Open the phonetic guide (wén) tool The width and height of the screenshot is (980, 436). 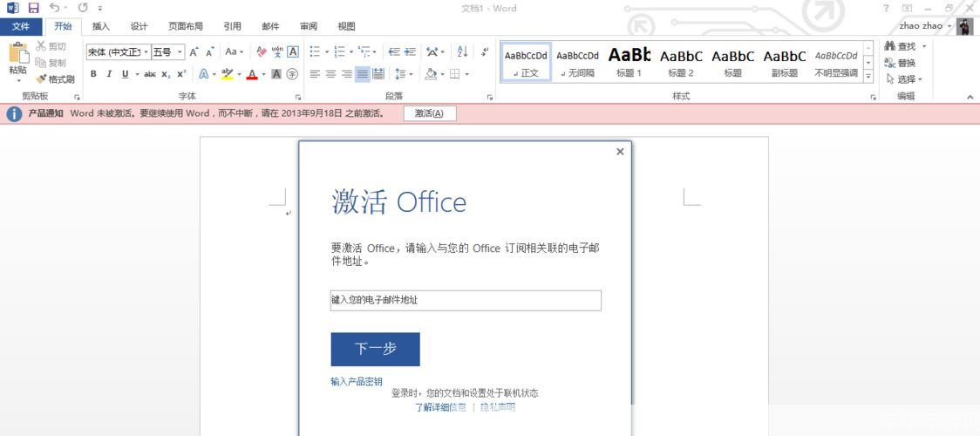[x=277, y=51]
